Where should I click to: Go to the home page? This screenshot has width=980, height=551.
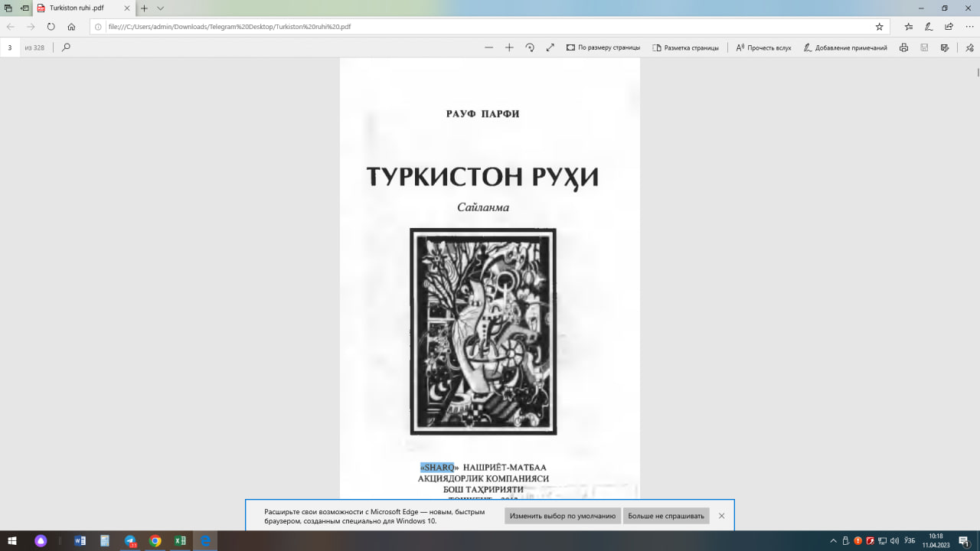[x=71, y=26]
